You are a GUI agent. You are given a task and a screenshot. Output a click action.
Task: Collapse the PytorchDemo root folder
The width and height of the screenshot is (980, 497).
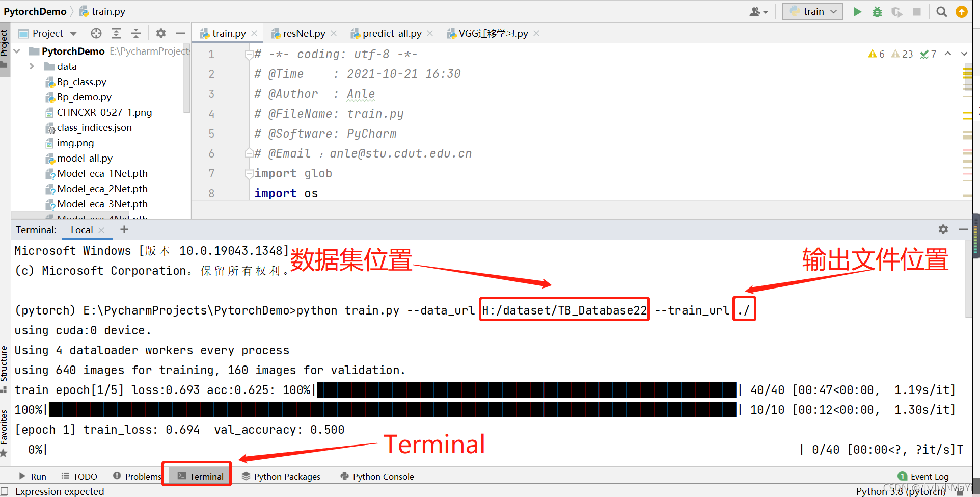17,51
